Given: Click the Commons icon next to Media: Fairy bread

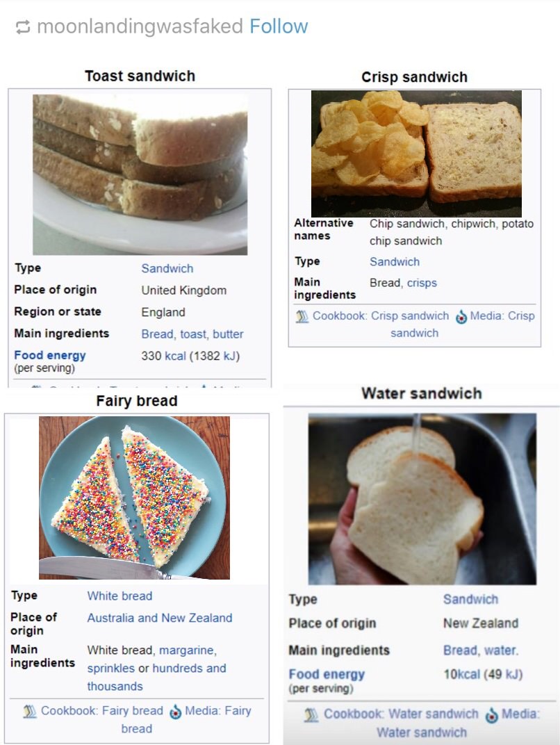Looking at the screenshot, I should point(175,712).
